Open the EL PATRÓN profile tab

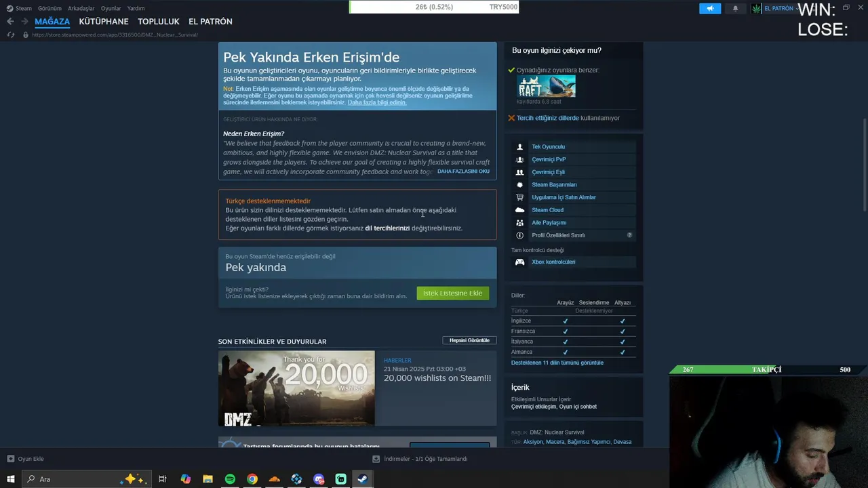coord(210,22)
